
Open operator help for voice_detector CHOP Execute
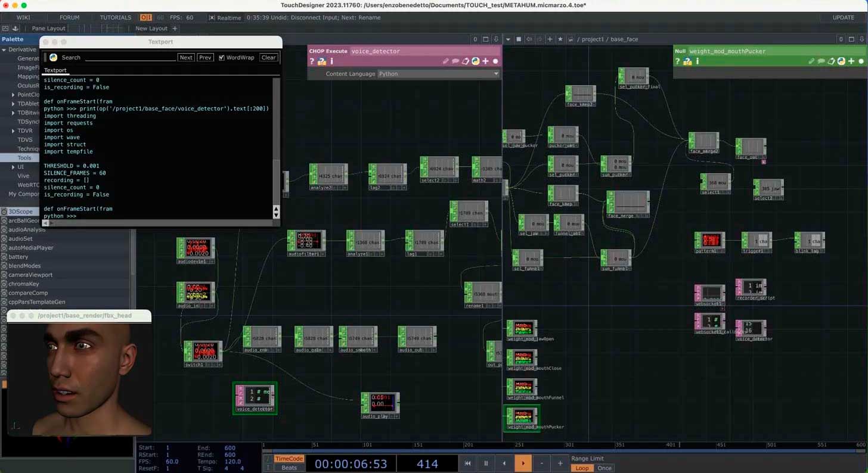(312, 61)
